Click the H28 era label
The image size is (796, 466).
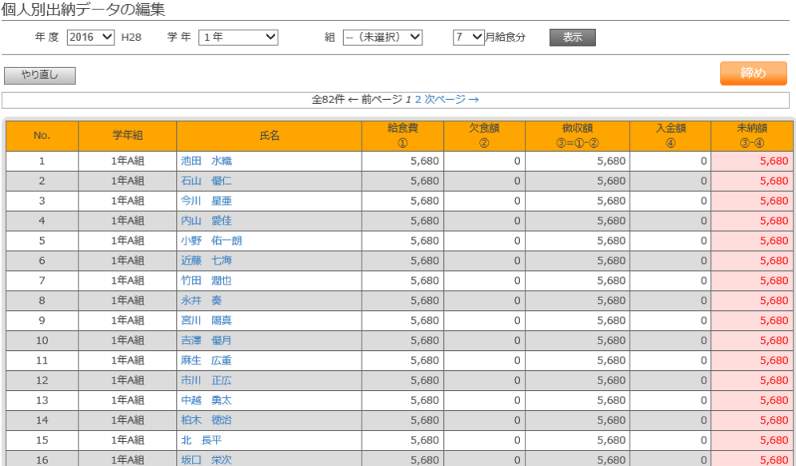click(131, 37)
